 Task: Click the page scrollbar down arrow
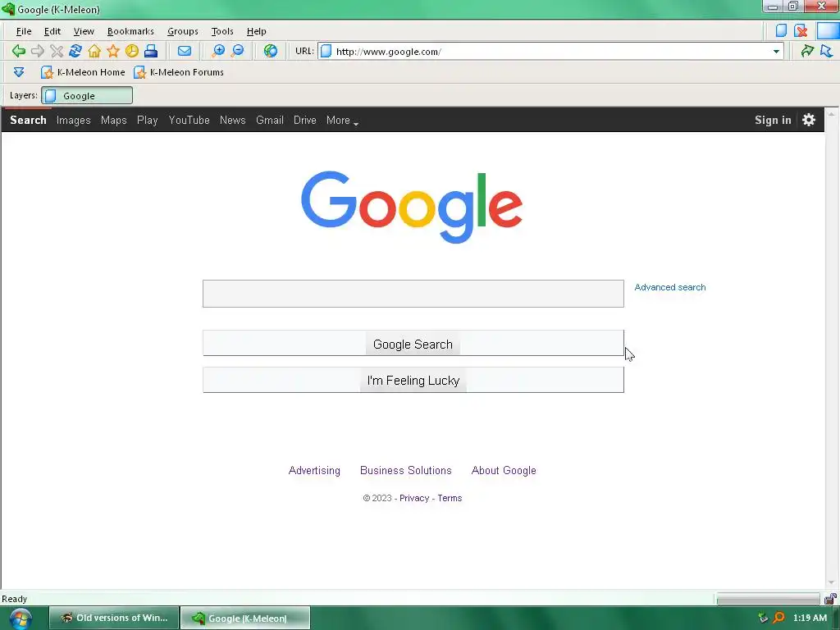click(832, 583)
